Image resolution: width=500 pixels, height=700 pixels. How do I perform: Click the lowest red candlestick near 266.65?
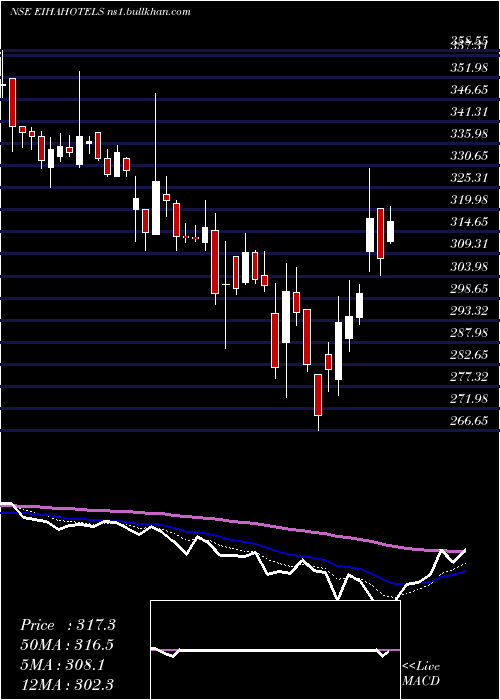318,395
